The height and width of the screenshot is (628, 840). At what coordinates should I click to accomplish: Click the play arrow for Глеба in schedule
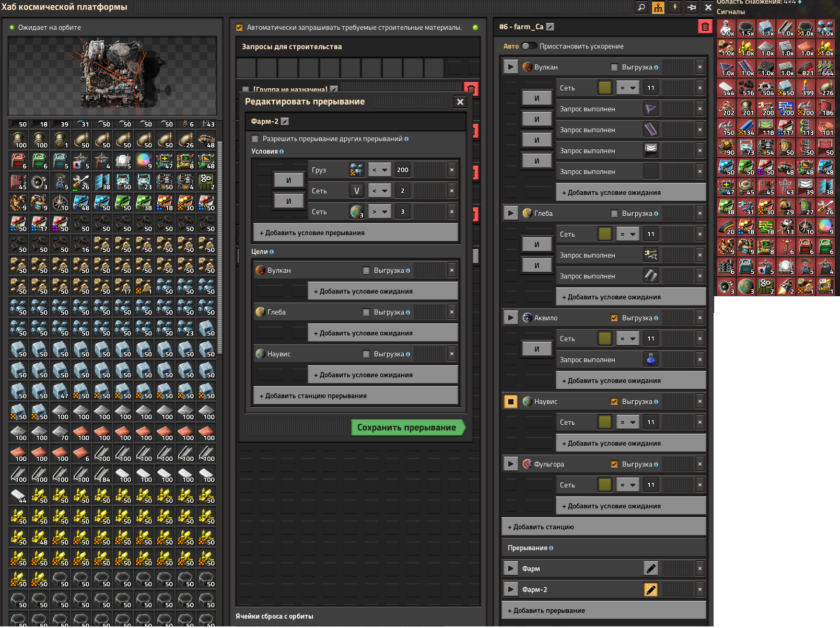pos(511,213)
